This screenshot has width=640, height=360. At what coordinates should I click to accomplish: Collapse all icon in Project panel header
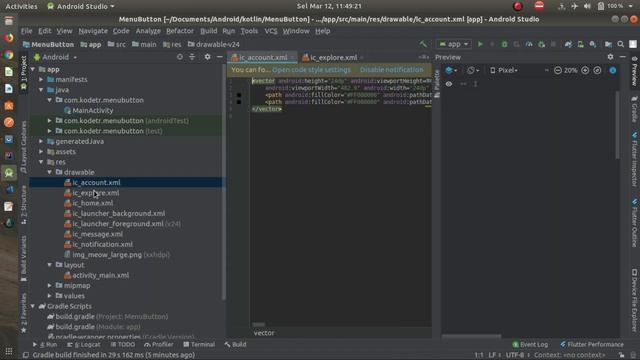tap(192, 57)
